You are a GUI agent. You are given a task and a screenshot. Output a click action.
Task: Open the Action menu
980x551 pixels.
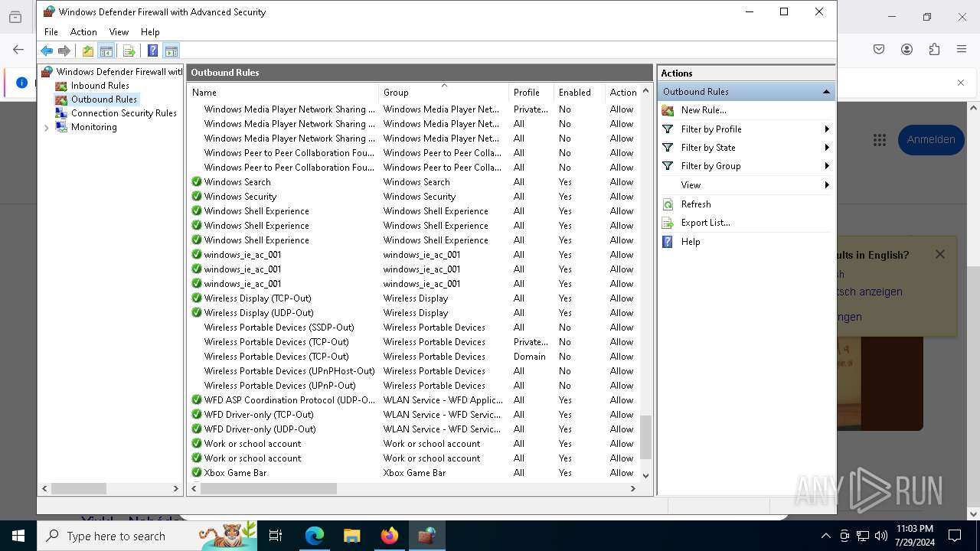coord(83,32)
